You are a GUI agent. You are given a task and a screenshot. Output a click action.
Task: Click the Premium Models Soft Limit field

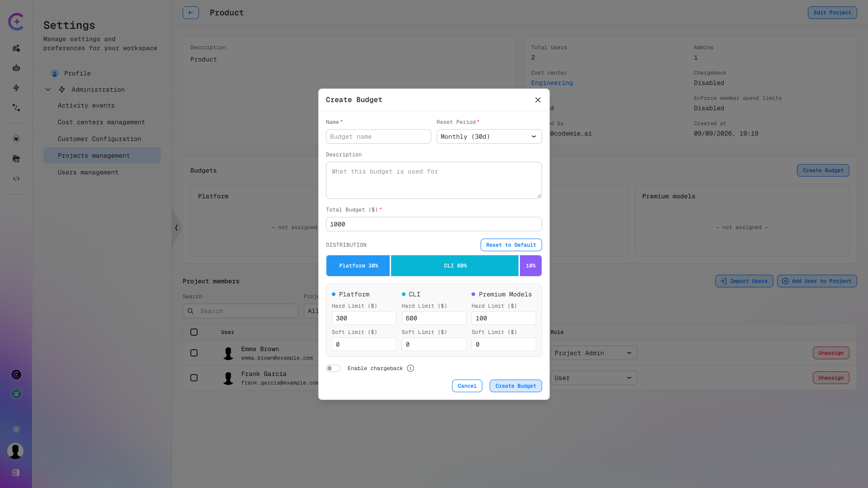[x=504, y=344]
